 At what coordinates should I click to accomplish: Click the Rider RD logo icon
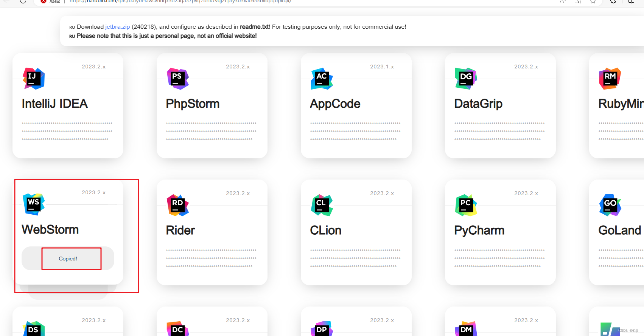pyautogui.click(x=178, y=205)
